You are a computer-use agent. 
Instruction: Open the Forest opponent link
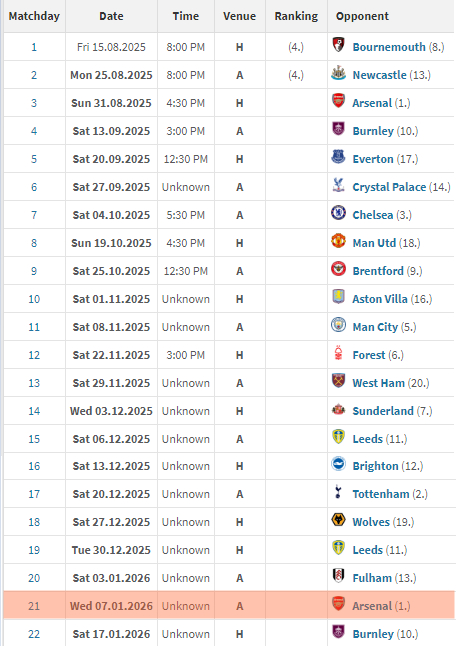(x=369, y=355)
